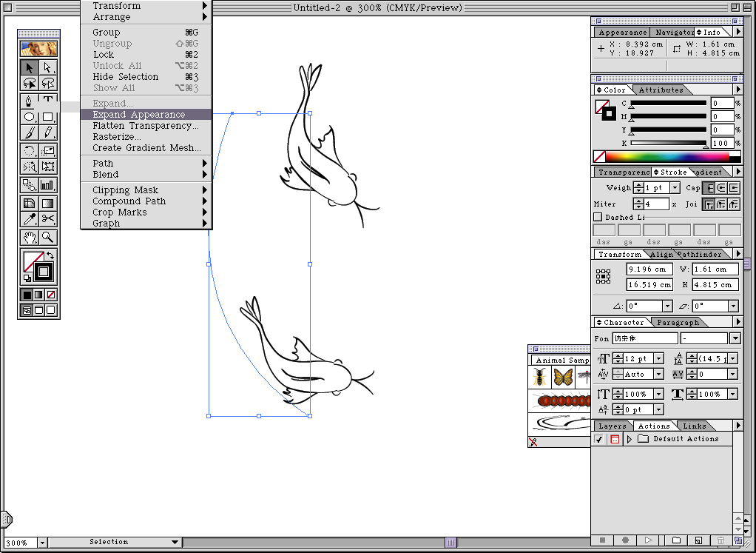Select the Ellipse tool
The width and height of the screenshot is (756, 553).
tap(30, 117)
